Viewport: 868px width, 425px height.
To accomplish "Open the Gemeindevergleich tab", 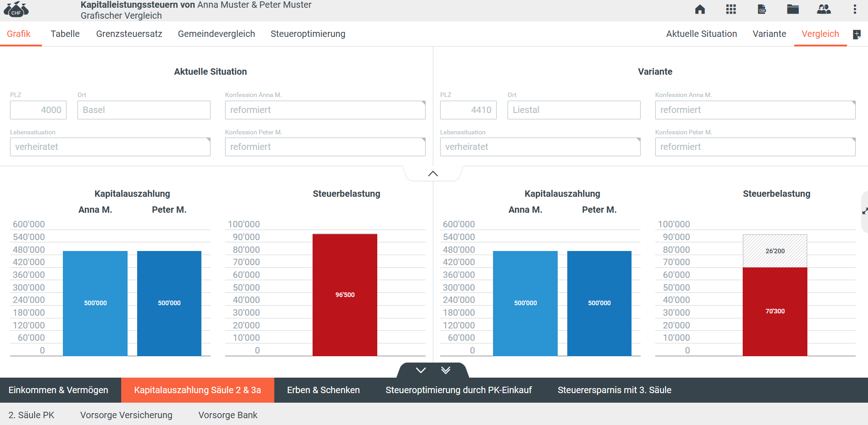I will click(216, 34).
